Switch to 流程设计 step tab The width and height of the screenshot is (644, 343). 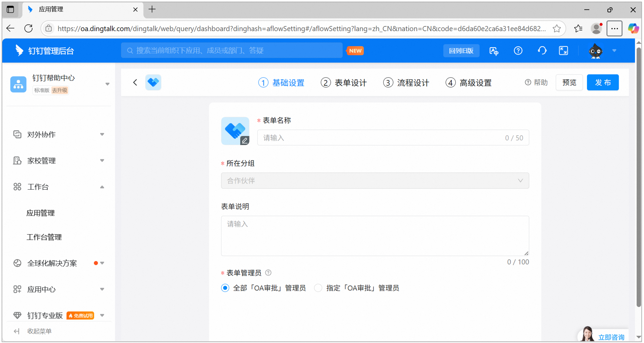click(x=406, y=82)
